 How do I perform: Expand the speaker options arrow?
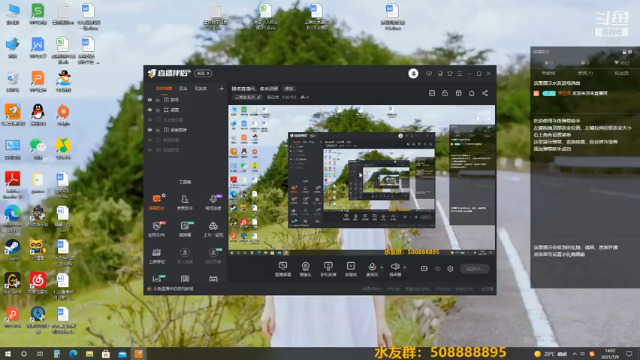[x=404, y=268]
